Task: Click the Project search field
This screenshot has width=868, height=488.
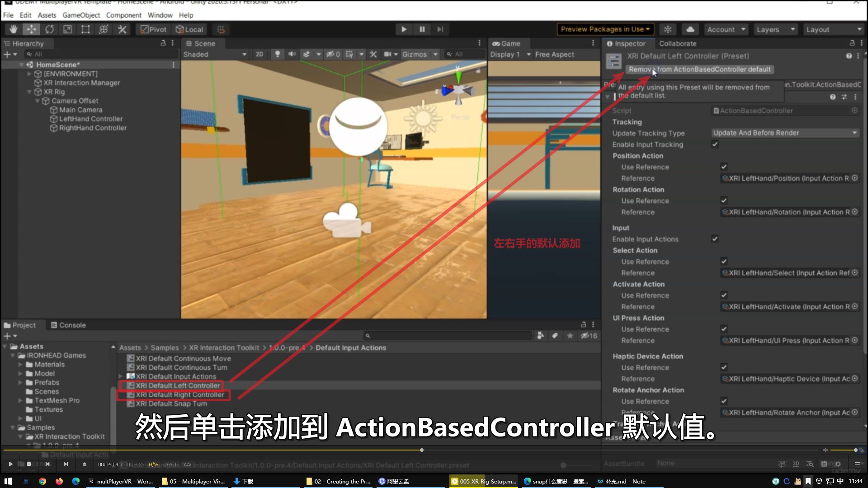Action: (448, 336)
